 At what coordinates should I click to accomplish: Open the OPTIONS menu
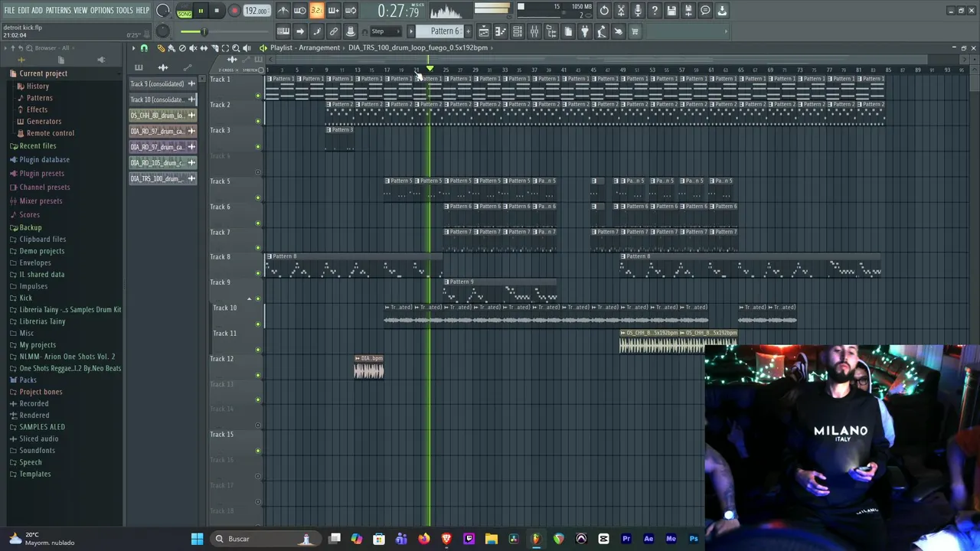[102, 10]
